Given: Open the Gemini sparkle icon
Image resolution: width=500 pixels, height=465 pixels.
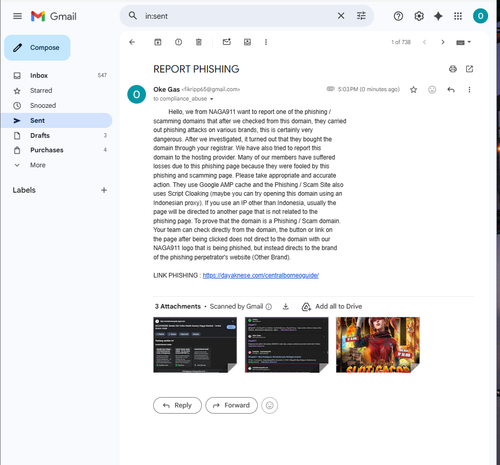Looking at the screenshot, I should pyautogui.click(x=438, y=16).
